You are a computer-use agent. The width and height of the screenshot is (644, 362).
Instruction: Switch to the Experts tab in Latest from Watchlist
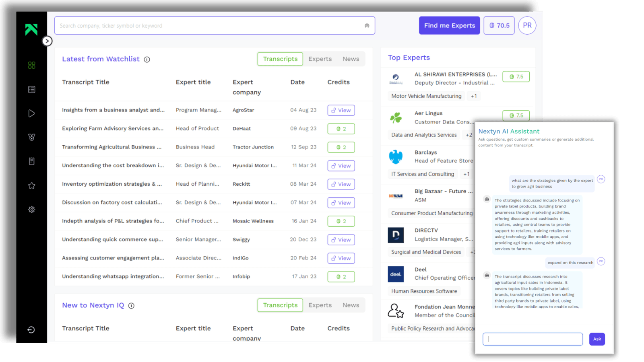click(320, 59)
